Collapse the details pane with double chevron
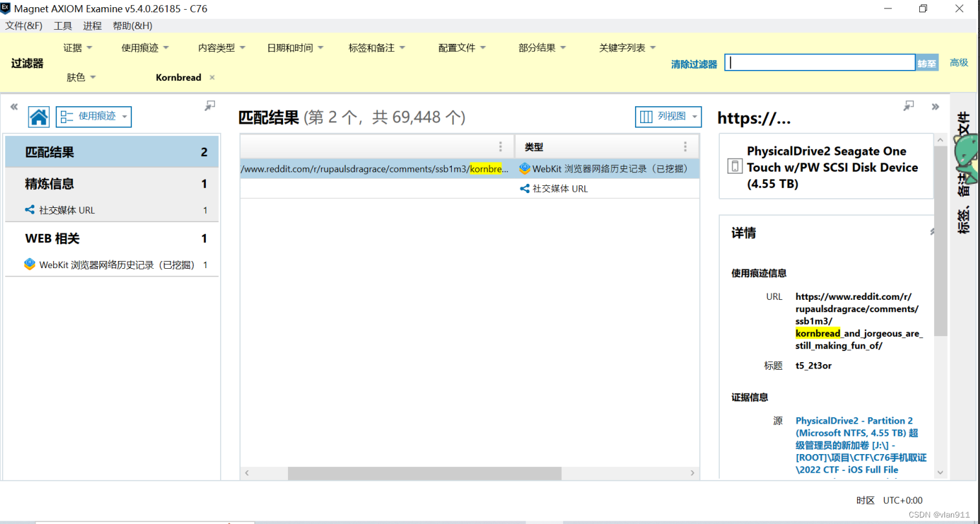The image size is (980, 524). pos(935,107)
